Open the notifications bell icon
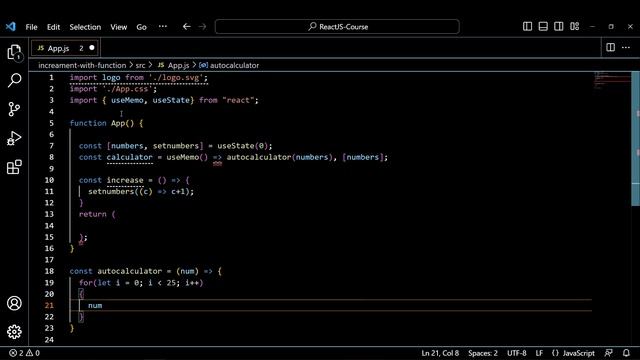 tap(626, 353)
